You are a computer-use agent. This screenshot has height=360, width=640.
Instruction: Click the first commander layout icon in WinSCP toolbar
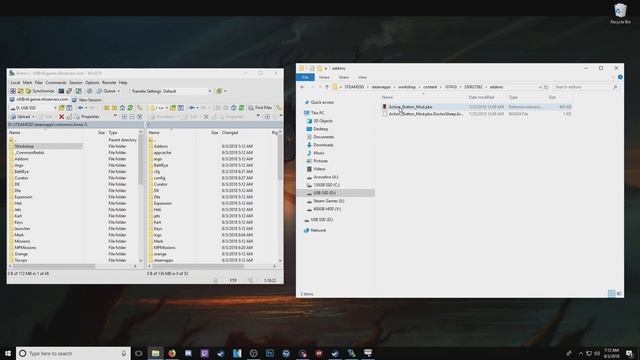(x=13, y=91)
